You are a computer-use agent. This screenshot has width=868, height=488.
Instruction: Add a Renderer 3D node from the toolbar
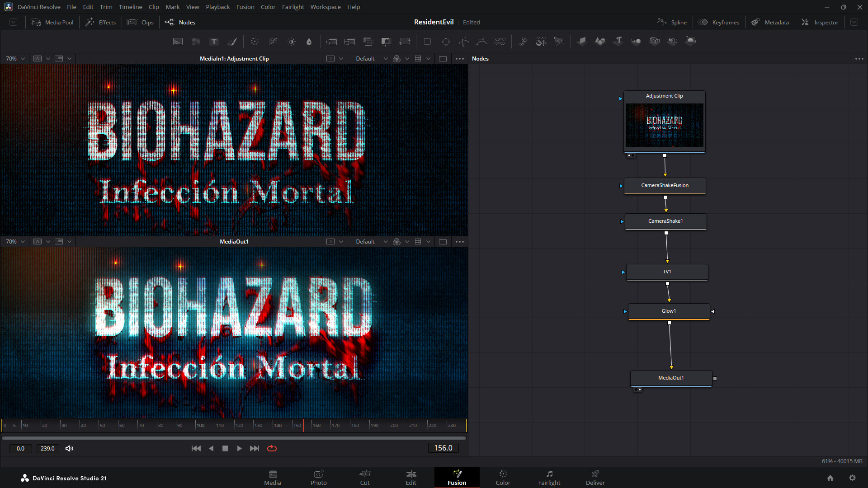coord(690,42)
